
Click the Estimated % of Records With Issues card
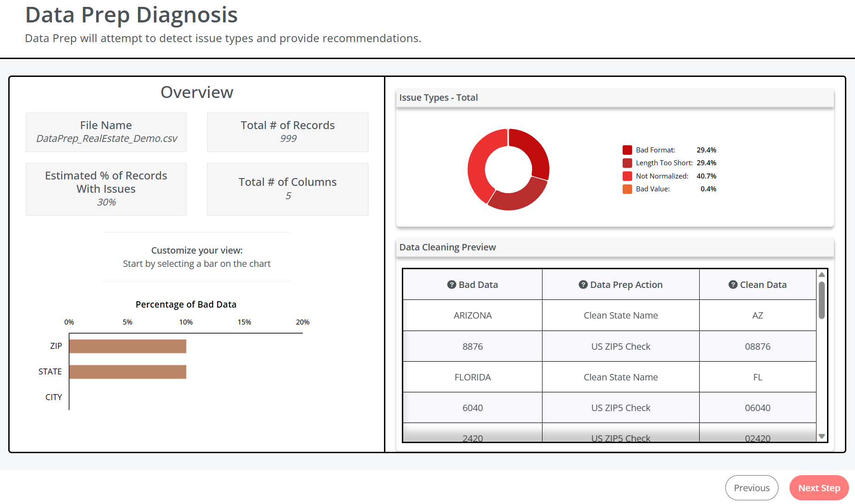tap(106, 189)
